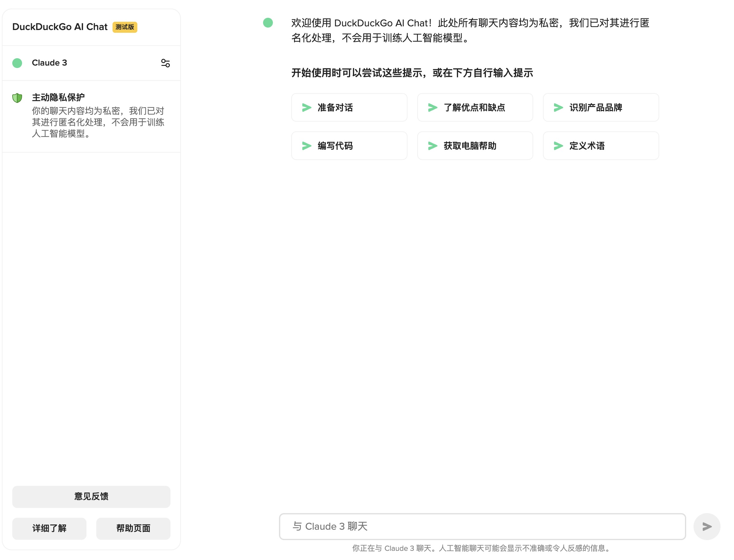The width and height of the screenshot is (734, 560).
Task: Click green assistant avatar dot beside welcome message
Action: 268,23
